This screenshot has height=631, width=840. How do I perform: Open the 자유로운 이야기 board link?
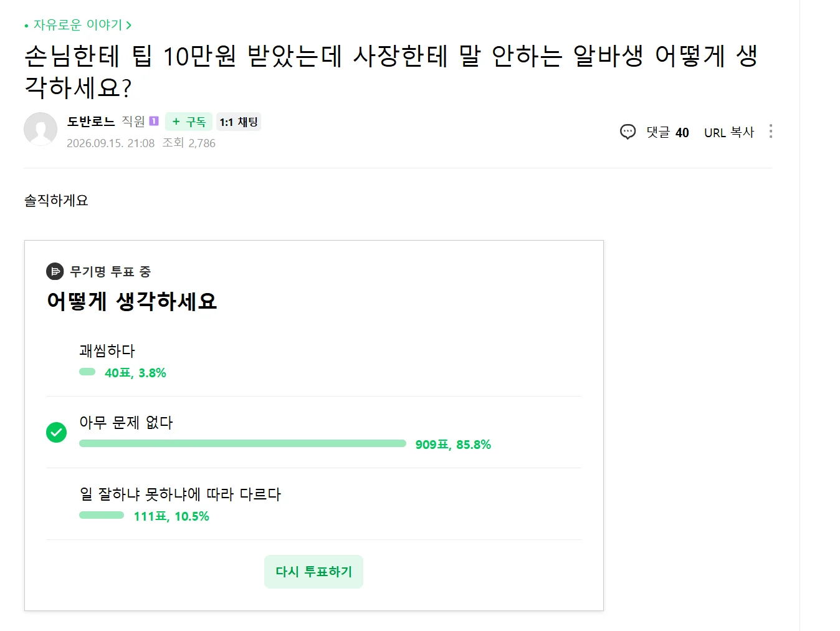coord(78,25)
